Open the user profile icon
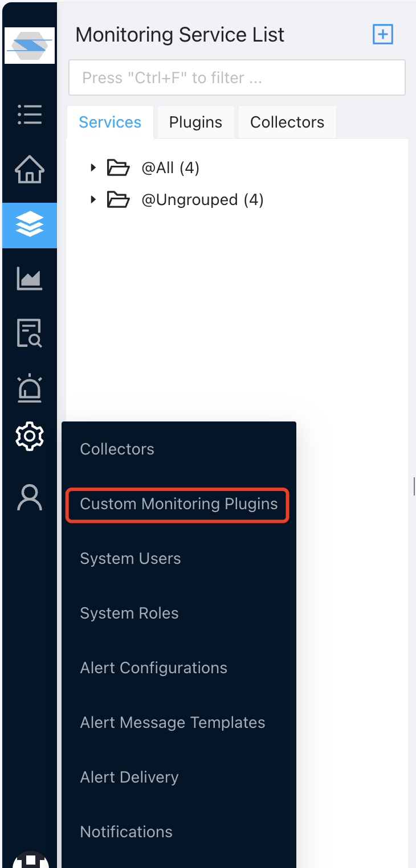Viewport: 416px width, 868px height. (x=30, y=497)
